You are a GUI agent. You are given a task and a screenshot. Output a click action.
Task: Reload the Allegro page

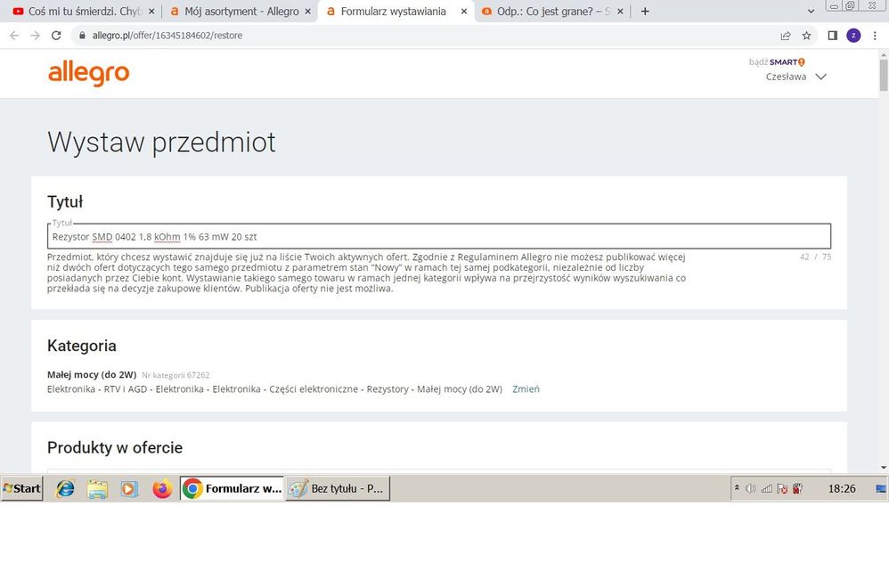(x=56, y=35)
